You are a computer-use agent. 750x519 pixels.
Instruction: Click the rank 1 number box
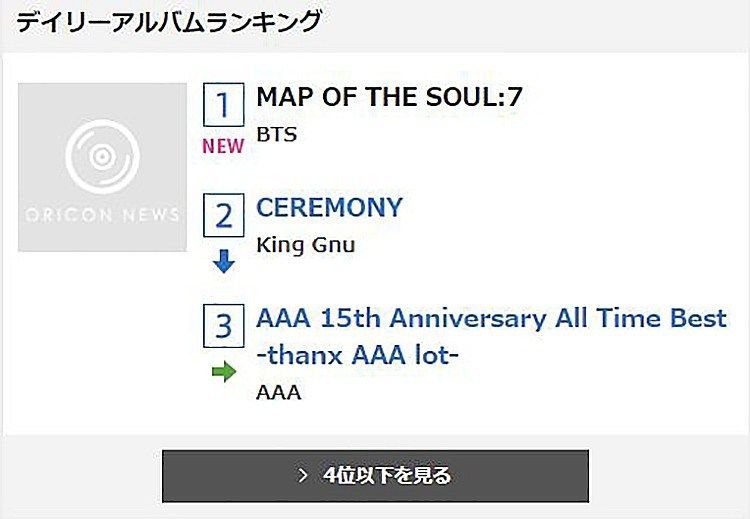click(x=223, y=104)
